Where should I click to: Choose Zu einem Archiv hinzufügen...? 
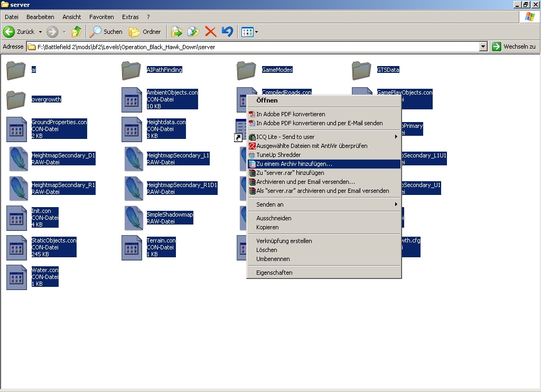[324, 164]
